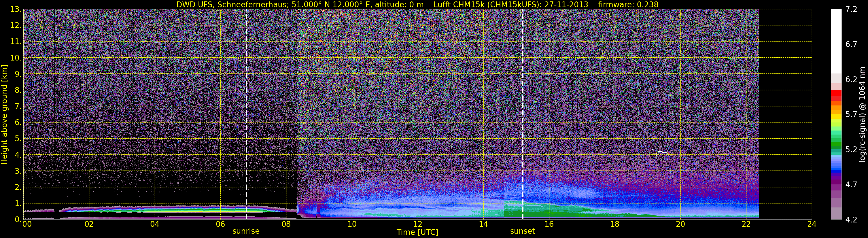
Task: Click the colorbar value '6.2'
Action: point(851,80)
